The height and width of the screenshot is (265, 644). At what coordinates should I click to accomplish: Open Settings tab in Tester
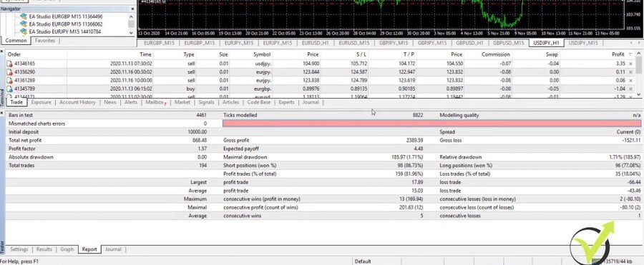[x=19, y=249]
